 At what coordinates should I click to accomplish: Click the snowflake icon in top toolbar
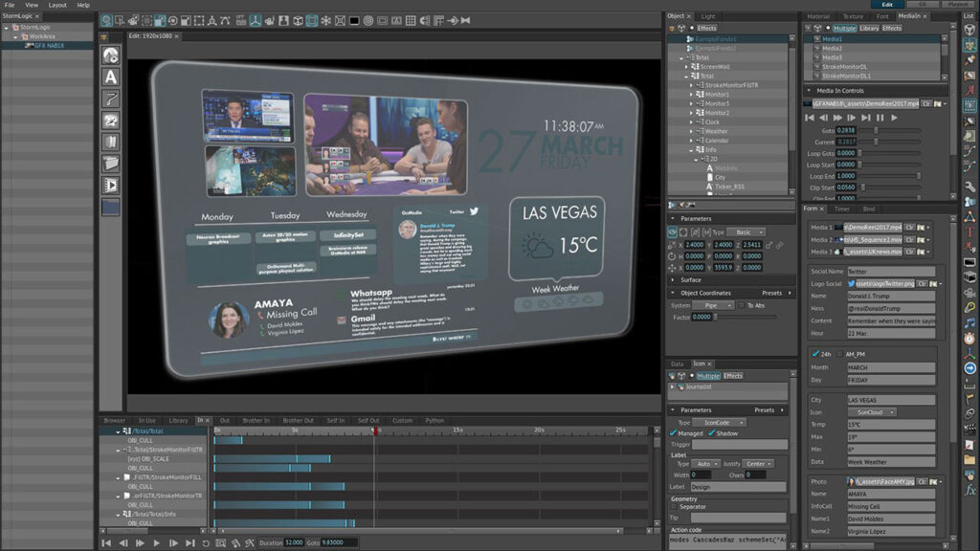[325, 20]
